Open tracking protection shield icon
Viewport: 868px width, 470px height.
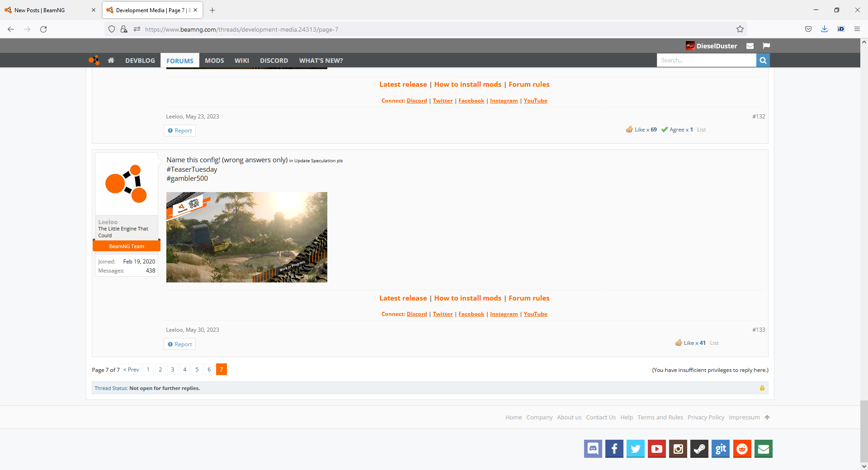click(x=112, y=29)
